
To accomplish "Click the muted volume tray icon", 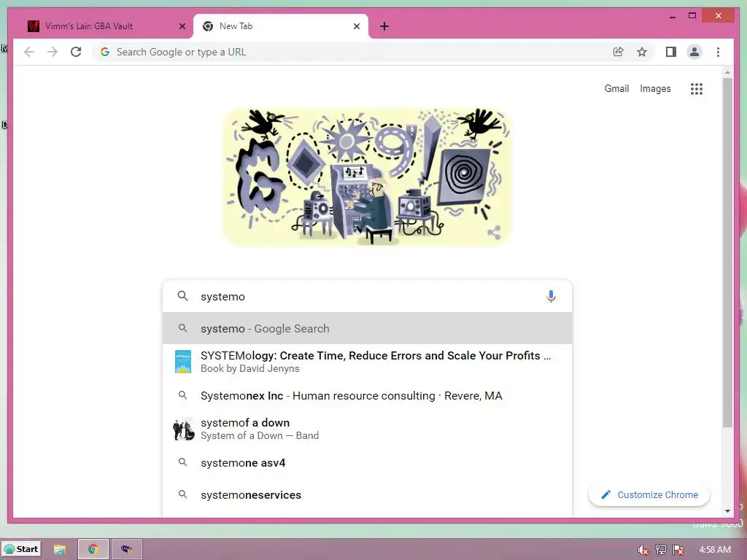I will coord(643,550).
